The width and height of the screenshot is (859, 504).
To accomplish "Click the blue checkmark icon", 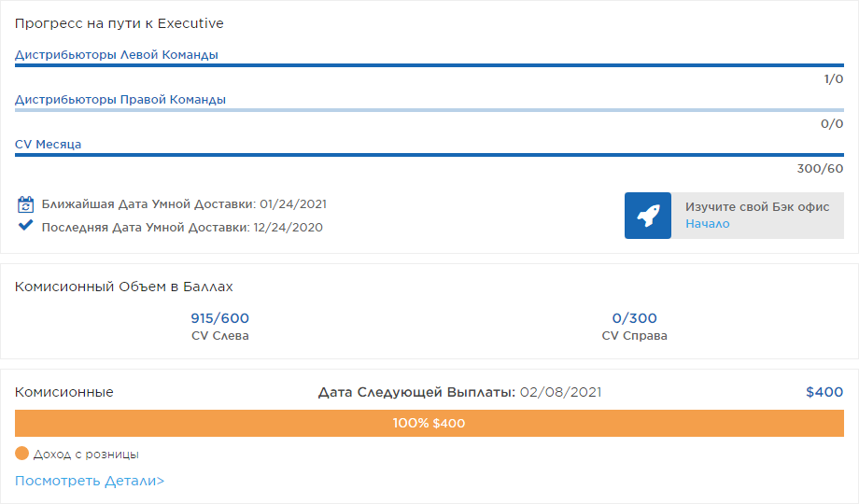I will tap(25, 225).
